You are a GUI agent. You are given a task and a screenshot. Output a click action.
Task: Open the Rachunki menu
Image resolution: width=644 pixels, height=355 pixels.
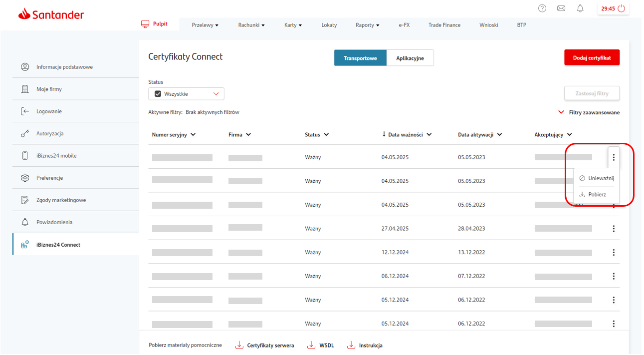tap(251, 25)
